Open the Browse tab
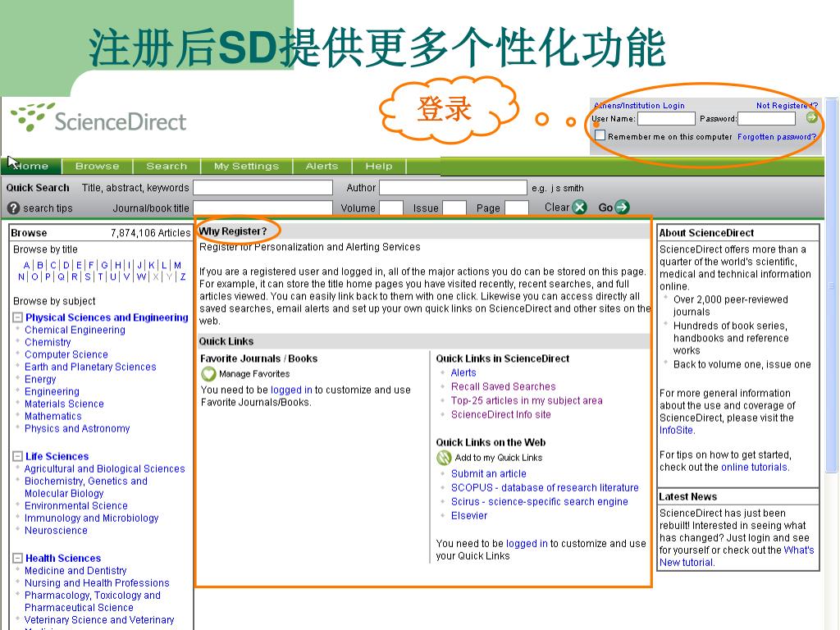The height and width of the screenshot is (630, 840). coord(97,167)
